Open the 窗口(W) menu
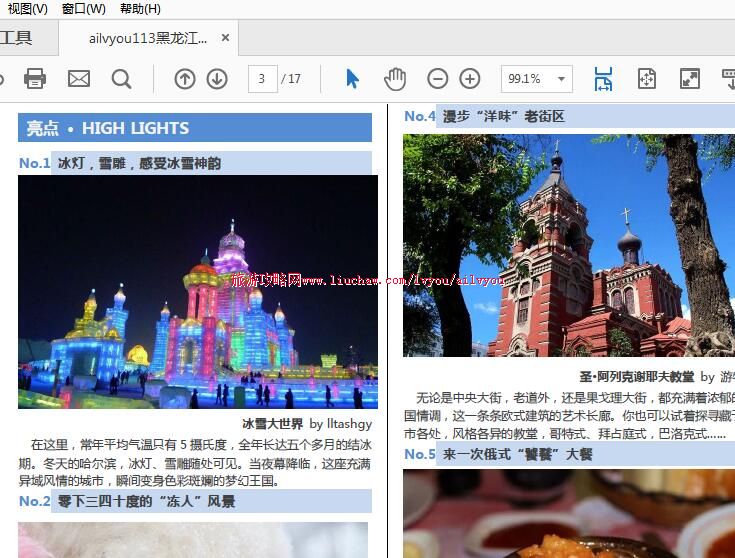 point(83,9)
